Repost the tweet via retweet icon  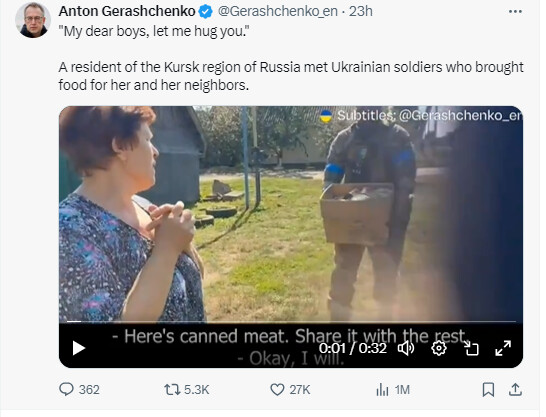pos(172,389)
